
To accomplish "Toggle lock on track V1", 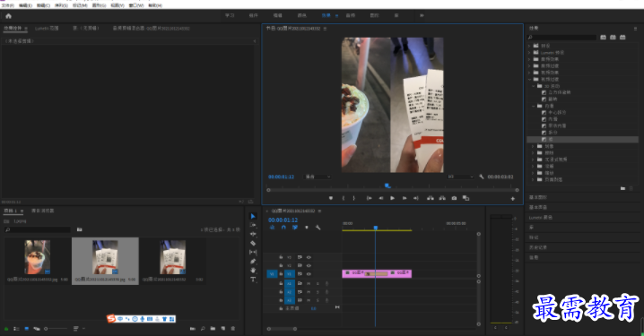I will [281, 273].
